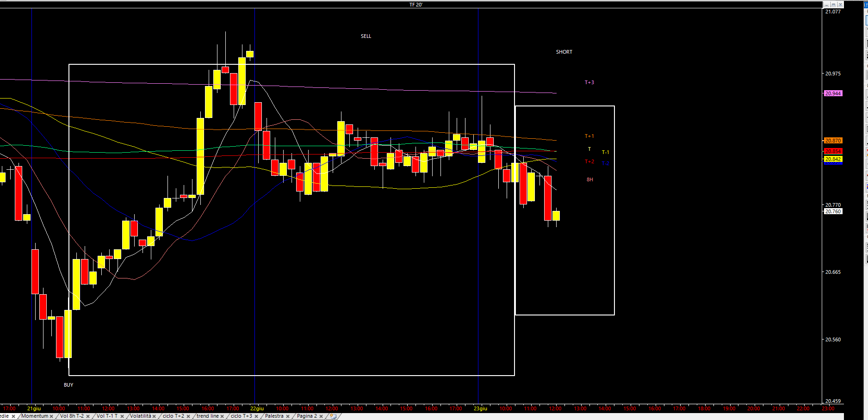Select the SHORT label on the chart

564,52
